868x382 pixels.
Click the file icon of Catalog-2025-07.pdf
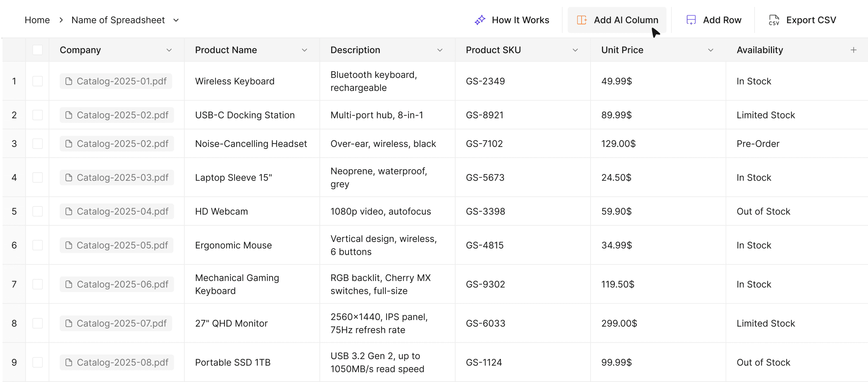69,323
